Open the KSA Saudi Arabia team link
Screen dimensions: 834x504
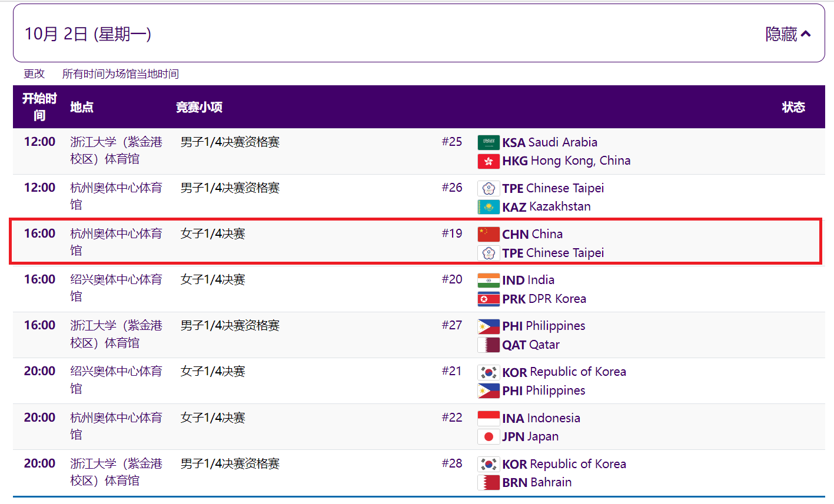click(x=549, y=142)
